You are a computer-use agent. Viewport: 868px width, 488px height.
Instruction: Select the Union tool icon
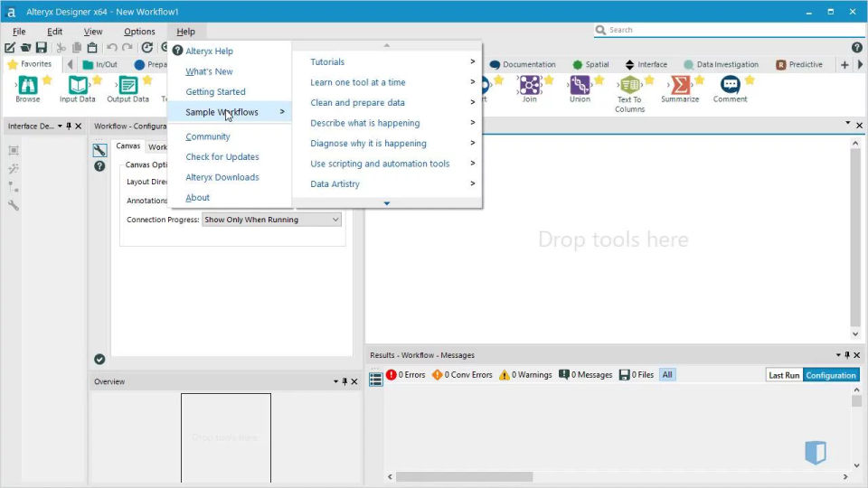(580, 85)
